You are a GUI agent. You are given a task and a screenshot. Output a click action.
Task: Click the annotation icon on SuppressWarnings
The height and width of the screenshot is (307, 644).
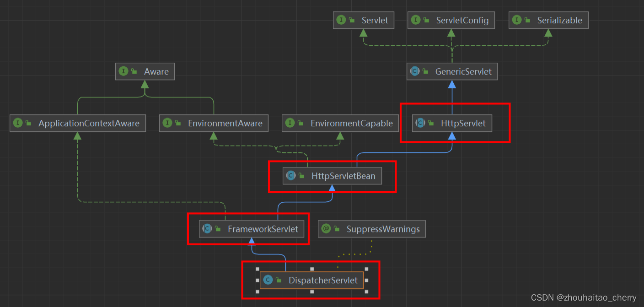(x=326, y=229)
